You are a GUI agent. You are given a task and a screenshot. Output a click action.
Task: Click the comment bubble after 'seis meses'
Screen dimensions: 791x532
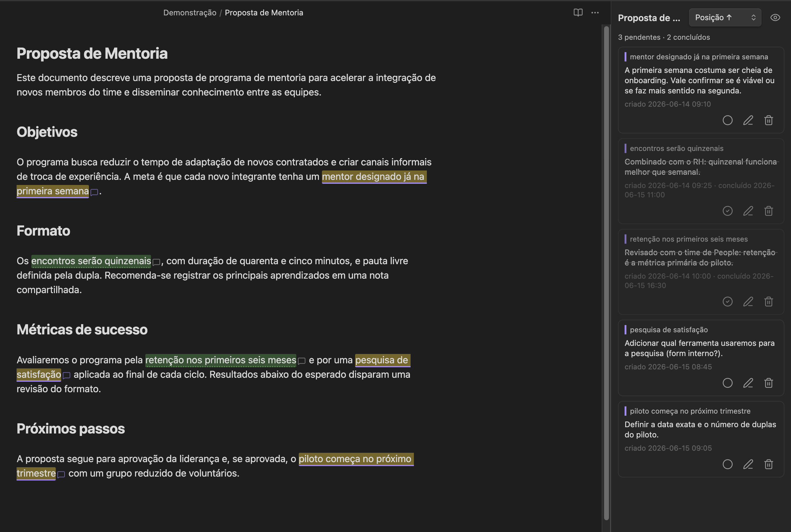(x=301, y=361)
